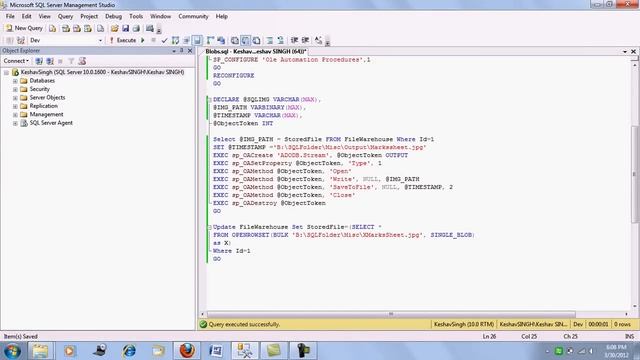Collapse the KeshavSingh server node
This screenshot has height=360, width=640.
pyautogui.click(x=7, y=72)
